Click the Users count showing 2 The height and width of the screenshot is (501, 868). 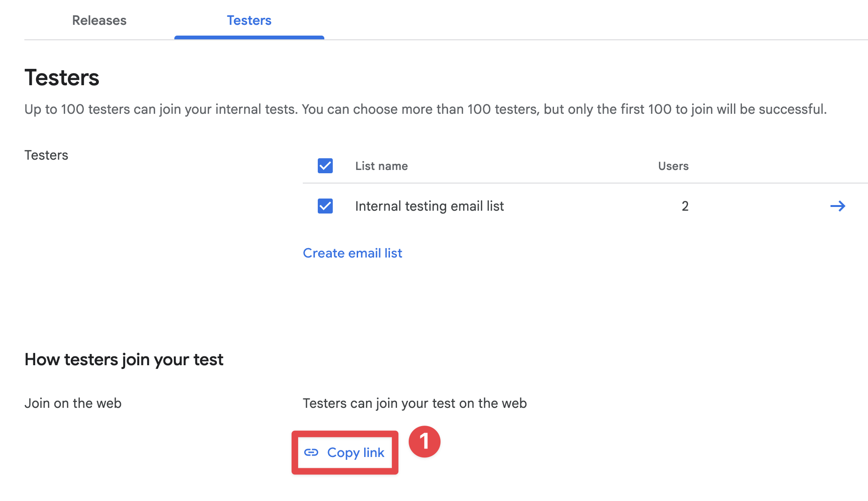[685, 206]
